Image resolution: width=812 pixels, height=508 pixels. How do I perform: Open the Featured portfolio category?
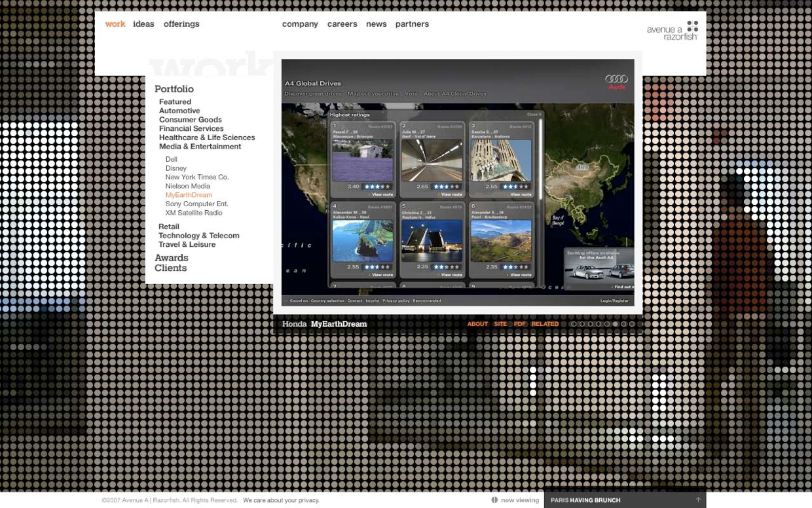pyautogui.click(x=175, y=102)
